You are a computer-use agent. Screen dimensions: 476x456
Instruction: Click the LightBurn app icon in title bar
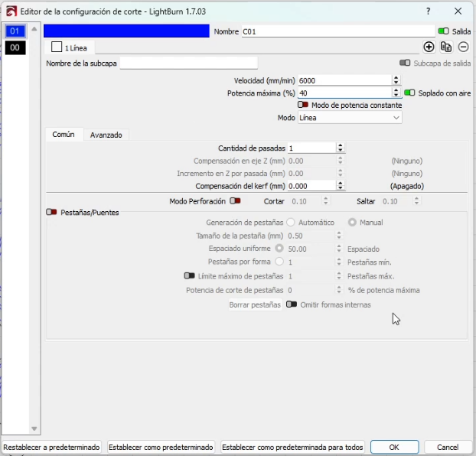[x=11, y=11]
